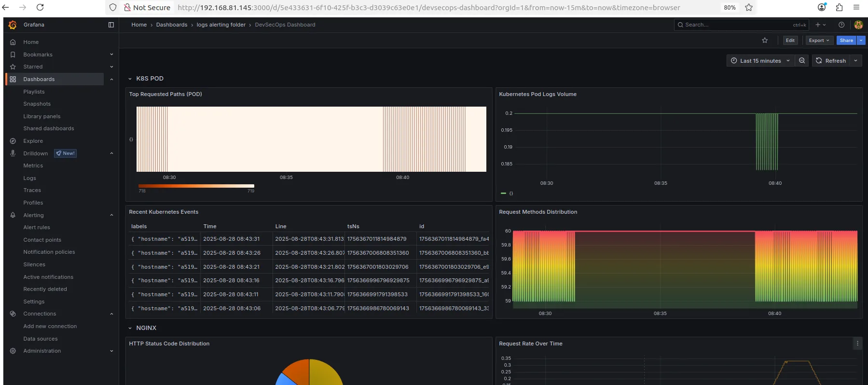Viewport: 868px width, 385px height.
Task: Click the Edit dashboard button
Action: pos(790,41)
